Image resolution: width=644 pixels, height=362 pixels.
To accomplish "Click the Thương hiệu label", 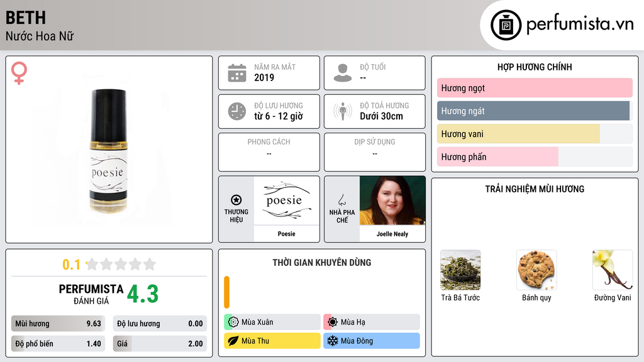I will [236, 216].
